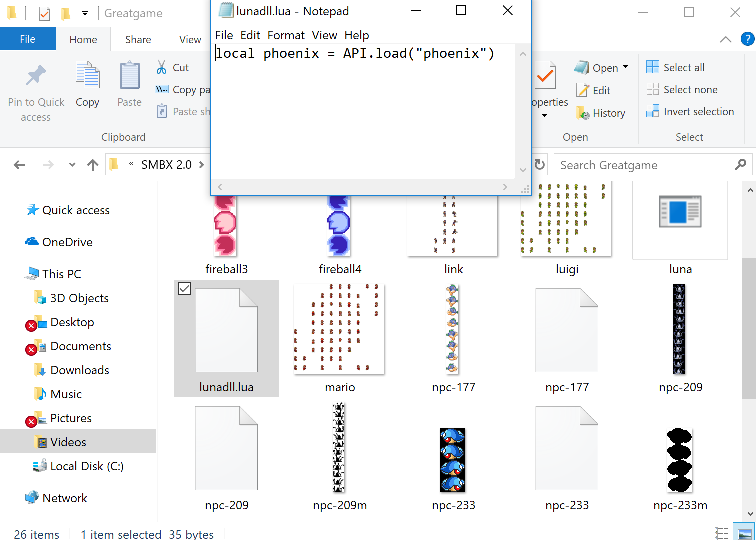Open Notepad Edit menu
The width and height of the screenshot is (756, 540).
pos(250,35)
